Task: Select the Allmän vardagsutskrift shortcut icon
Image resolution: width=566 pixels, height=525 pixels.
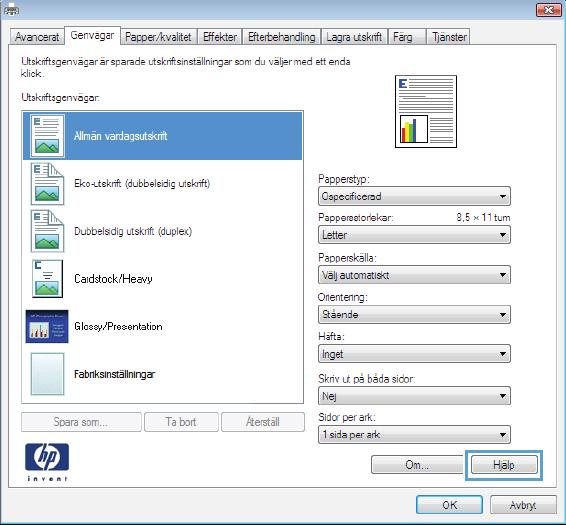Action: (x=47, y=136)
